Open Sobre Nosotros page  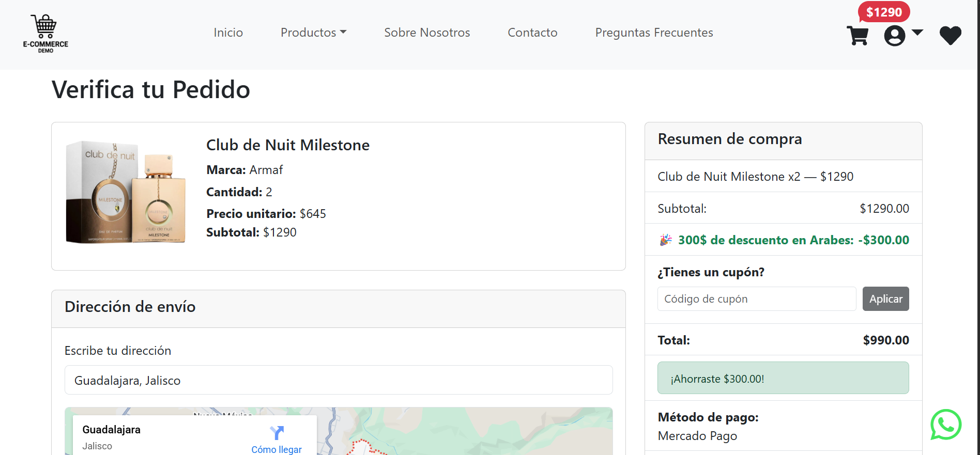click(x=427, y=33)
